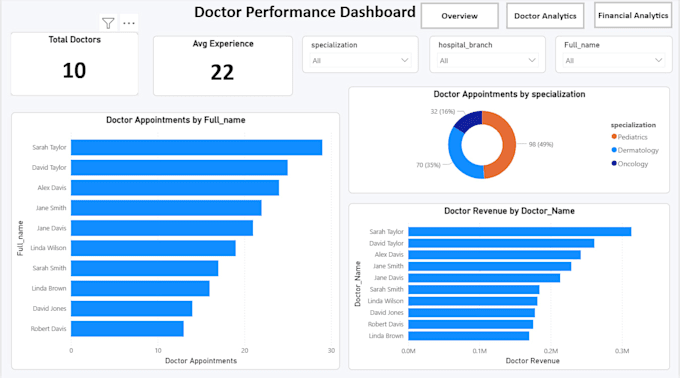
Task: Click 'Doctor Appointments' x-axis title
Action: point(201,361)
